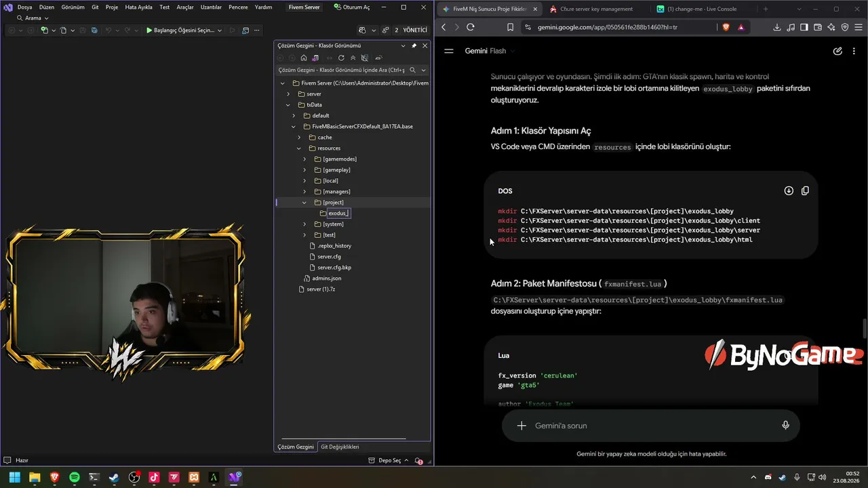Open Brave Wallet icon
Screen dimensions: 868x488
[818, 27]
